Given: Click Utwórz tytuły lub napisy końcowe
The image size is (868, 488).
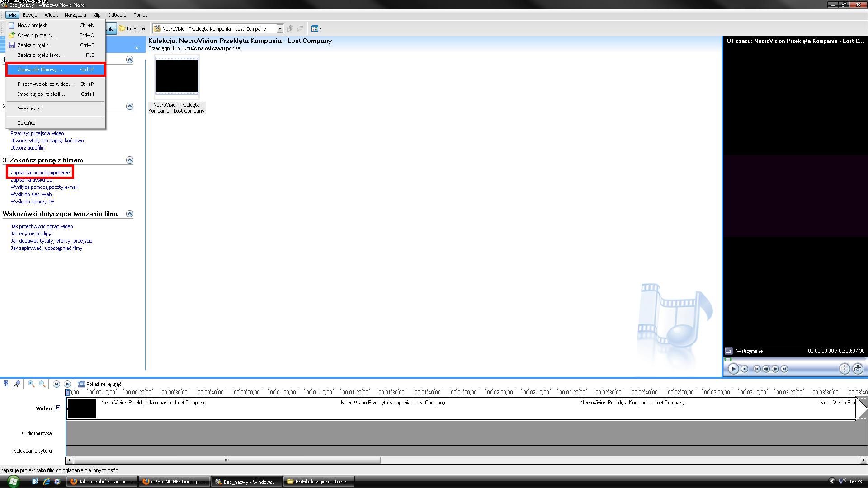Looking at the screenshot, I should tap(47, 141).
